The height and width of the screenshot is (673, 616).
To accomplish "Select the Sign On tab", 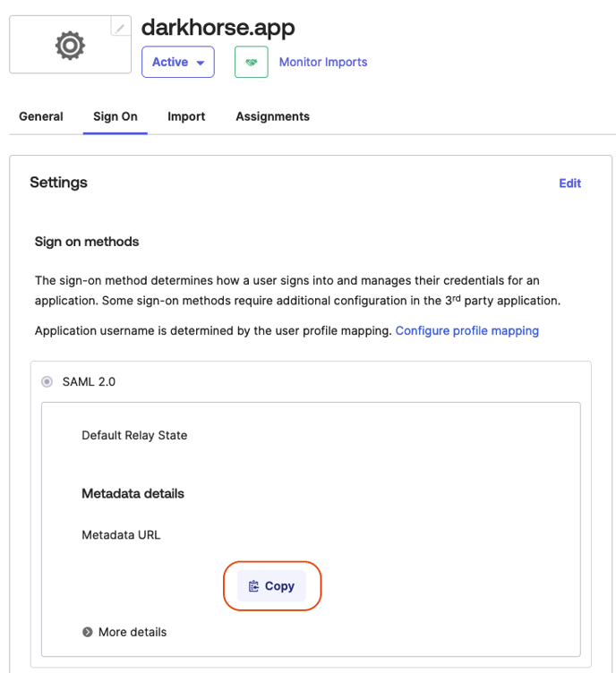I will point(115,116).
